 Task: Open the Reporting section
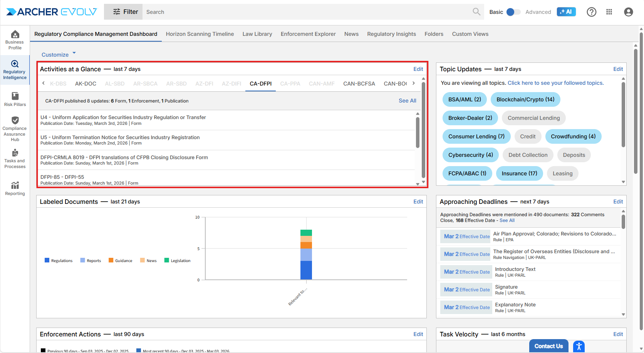(x=15, y=188)
